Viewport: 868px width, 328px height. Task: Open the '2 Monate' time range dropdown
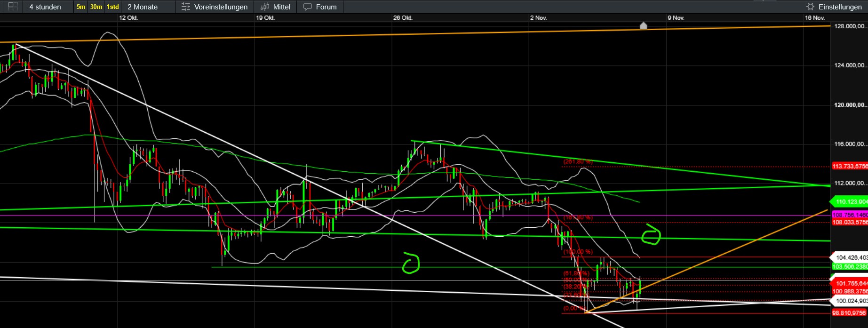click(x=143, y=7)
